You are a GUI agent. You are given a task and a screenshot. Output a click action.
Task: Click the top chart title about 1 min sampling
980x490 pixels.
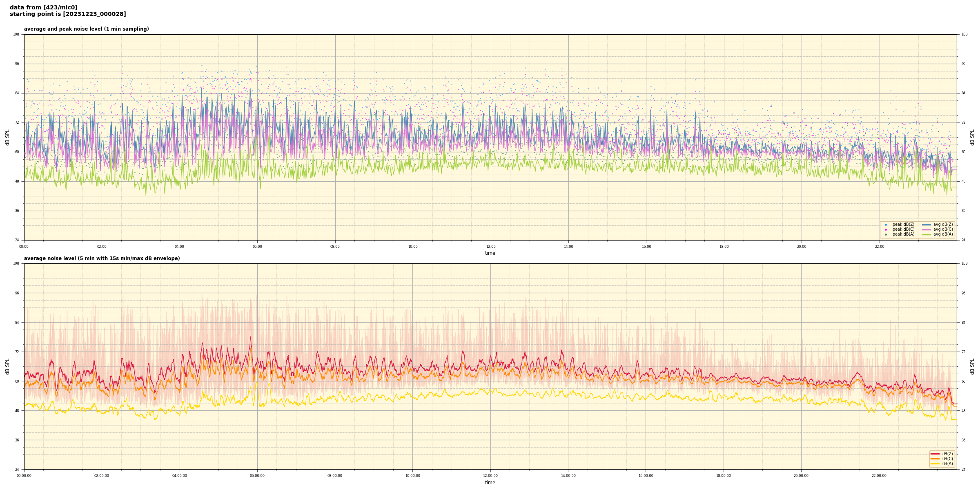[86, 29]
